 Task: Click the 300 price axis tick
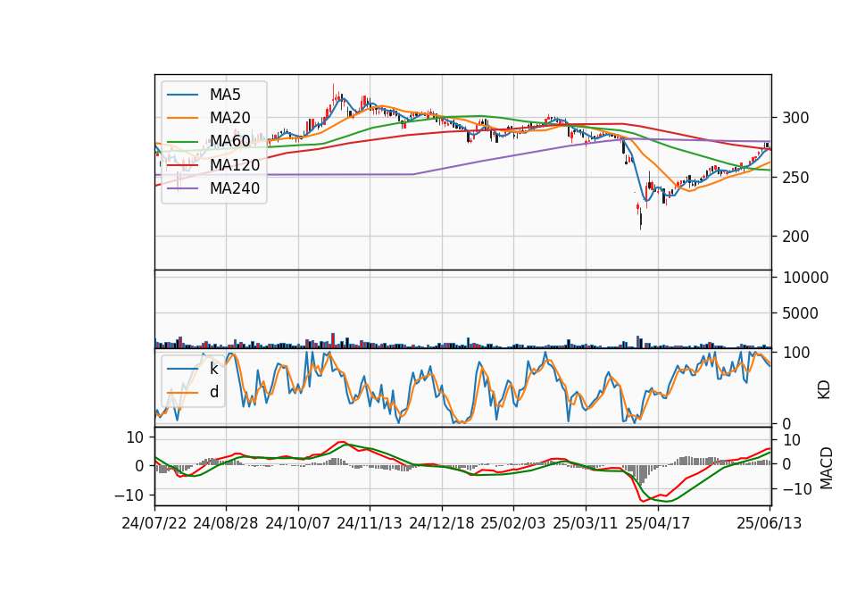click(795, 118)
